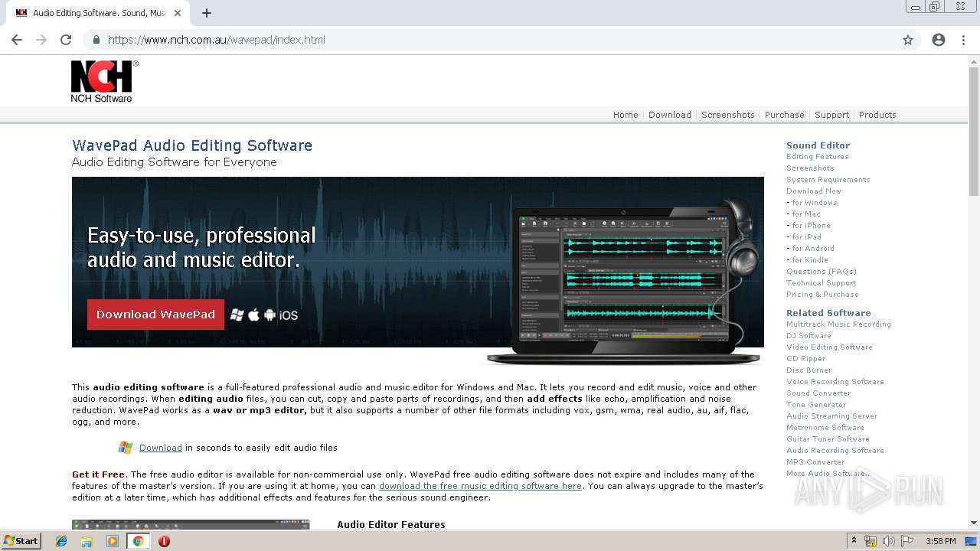The image size is (980, 551).
Task: Open the Chrome three-dot menu
Action: [963, 40]
